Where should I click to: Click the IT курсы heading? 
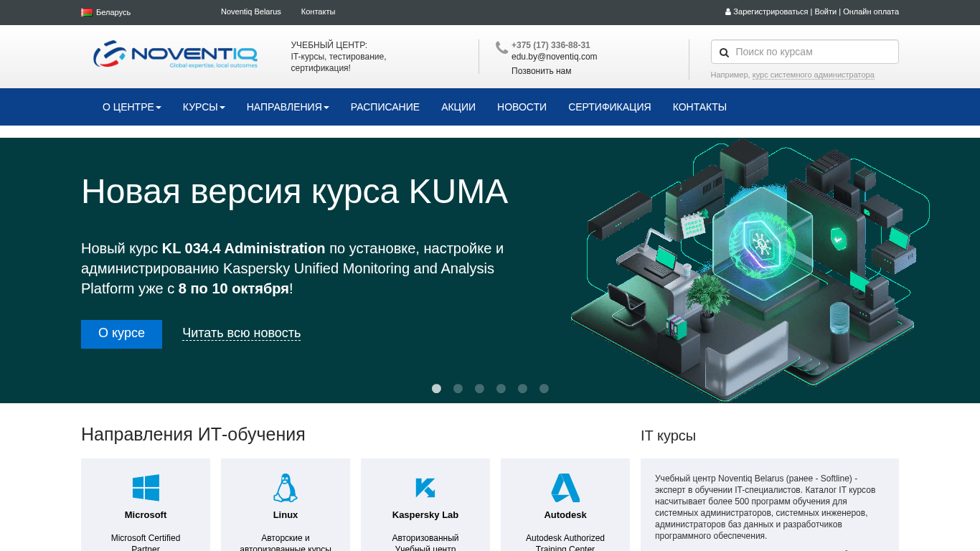(x=668, y=435)
